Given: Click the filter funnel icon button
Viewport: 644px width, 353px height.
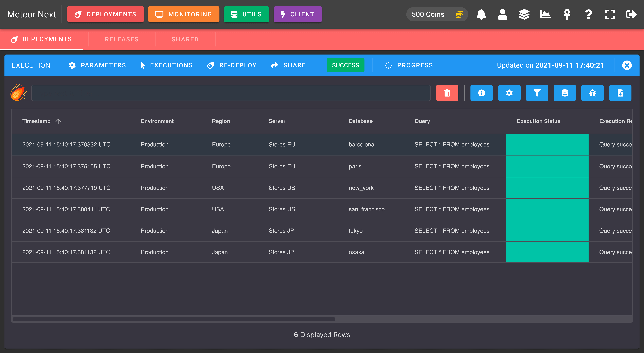Looking at the screenshot, I should pos(537,93).
